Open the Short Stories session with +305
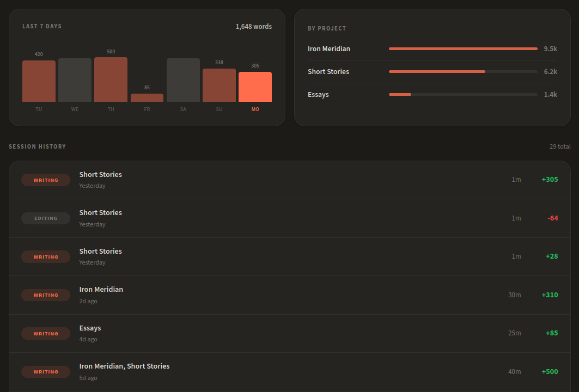The height and width of the screenshot is (392, 579). click(290, 180)
